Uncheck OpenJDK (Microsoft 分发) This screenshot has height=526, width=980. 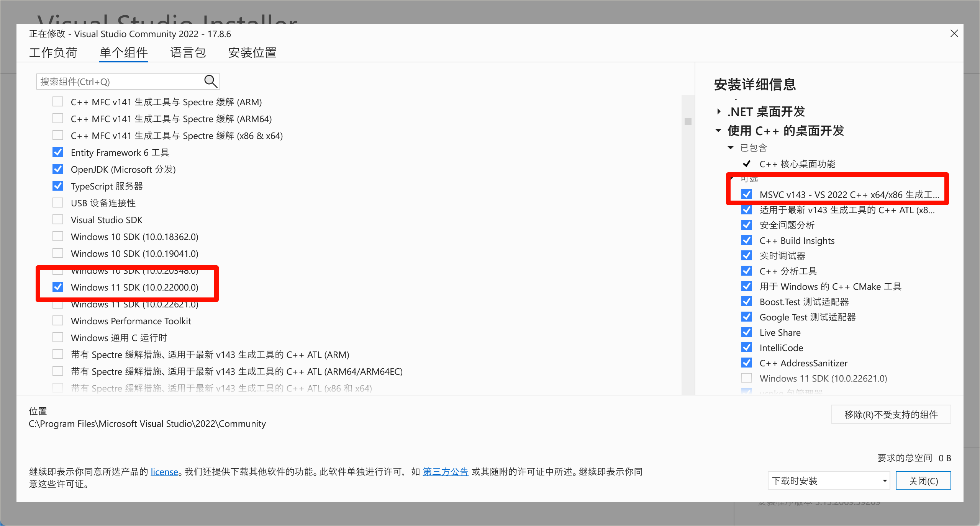[58, 169]
